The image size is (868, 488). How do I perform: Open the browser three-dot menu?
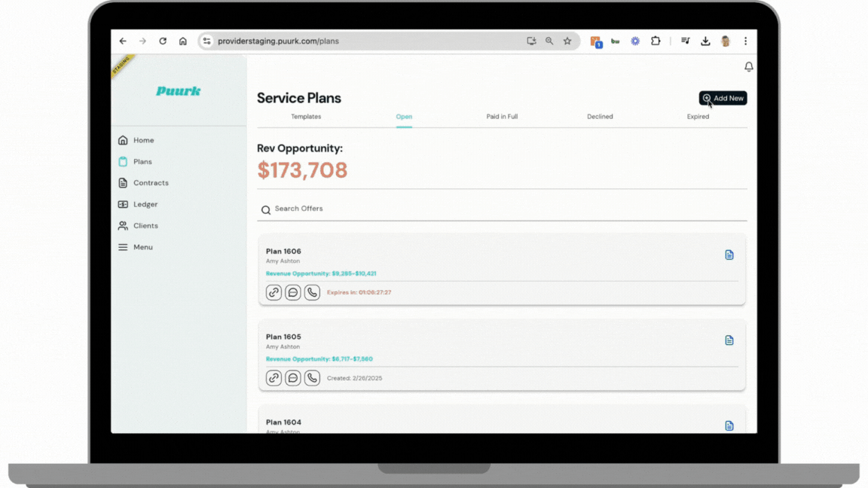[746, 41]
